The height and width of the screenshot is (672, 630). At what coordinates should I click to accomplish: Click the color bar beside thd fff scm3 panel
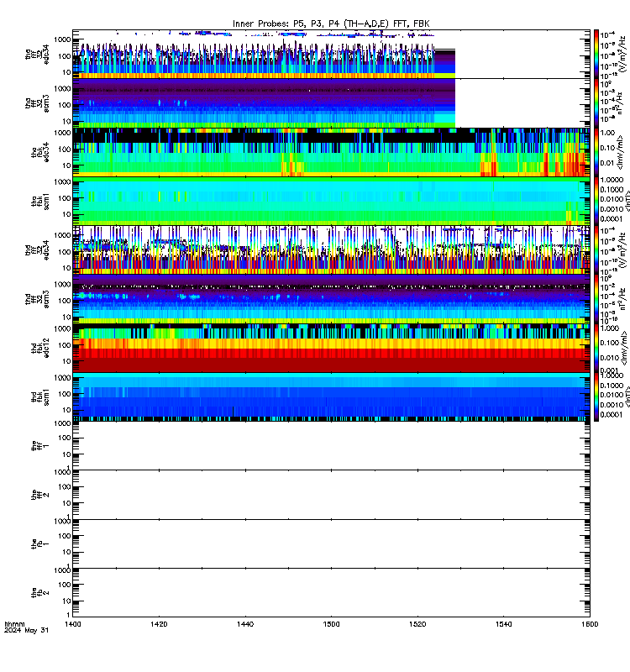pyautogui.click(x=596, y=299)
